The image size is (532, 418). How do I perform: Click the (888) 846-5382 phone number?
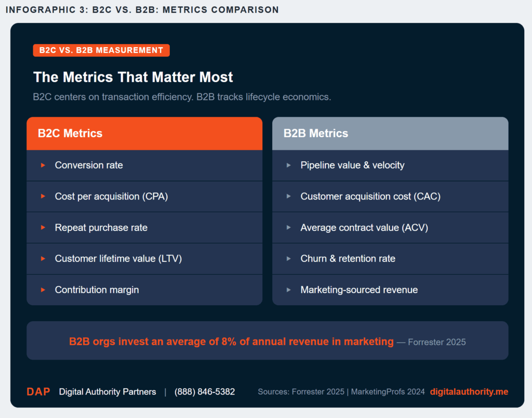[205, 391]
